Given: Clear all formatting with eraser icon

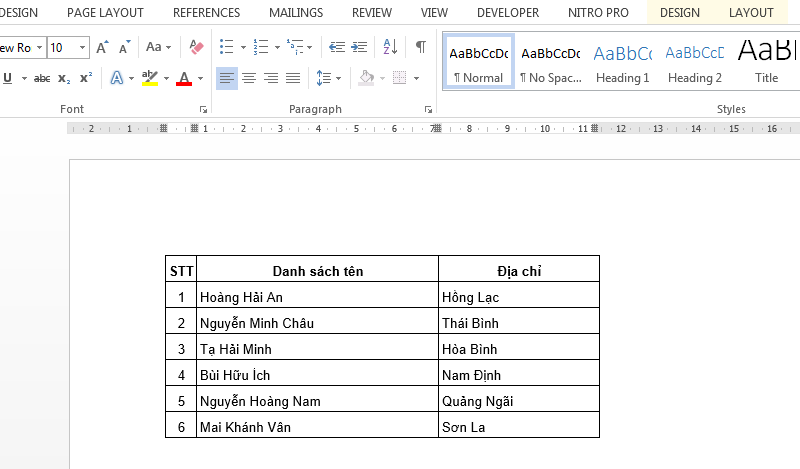Looking at the screenshot, I should [196, 47].
